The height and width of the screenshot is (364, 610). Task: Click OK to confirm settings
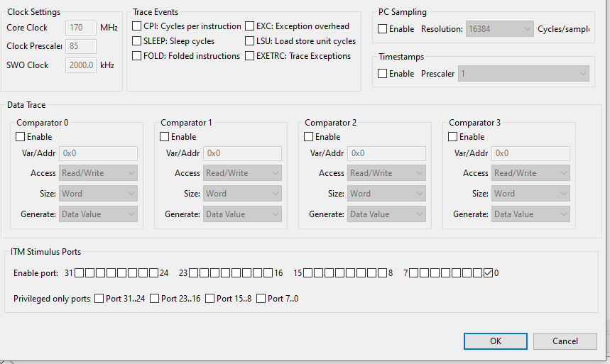(x=496, y=341)
